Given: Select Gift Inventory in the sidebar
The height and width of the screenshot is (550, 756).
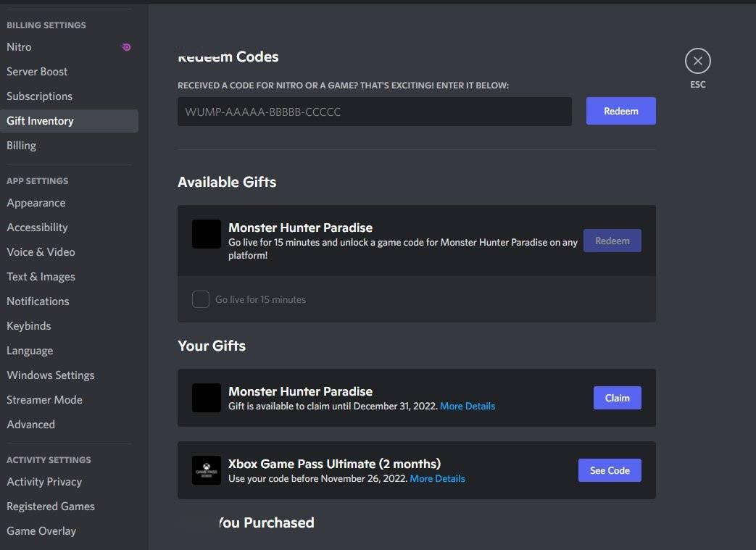Looking at the screenshot, I should point(40,120).
